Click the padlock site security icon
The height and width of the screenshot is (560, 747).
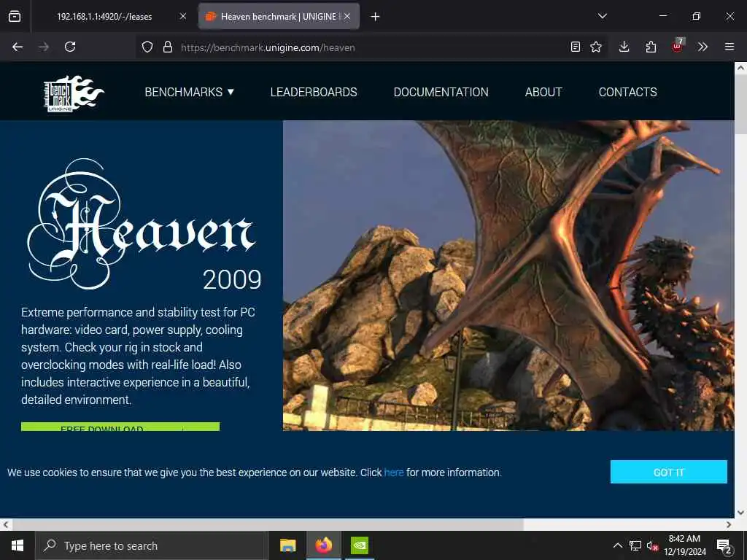(x=168, y=47)
